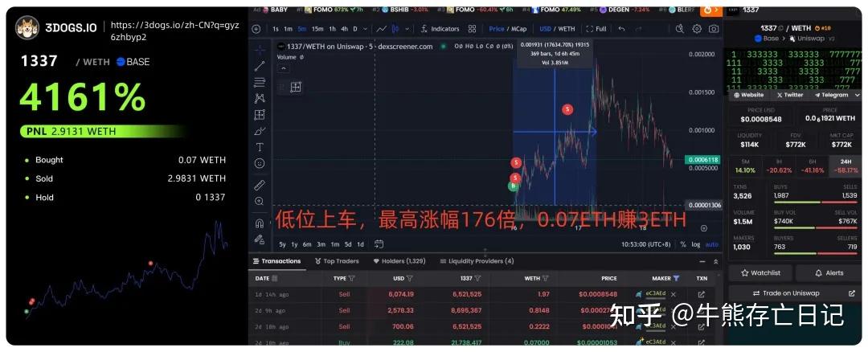Activate the zoom-in tool
The image size is (868, 352).
pos(259,202)
